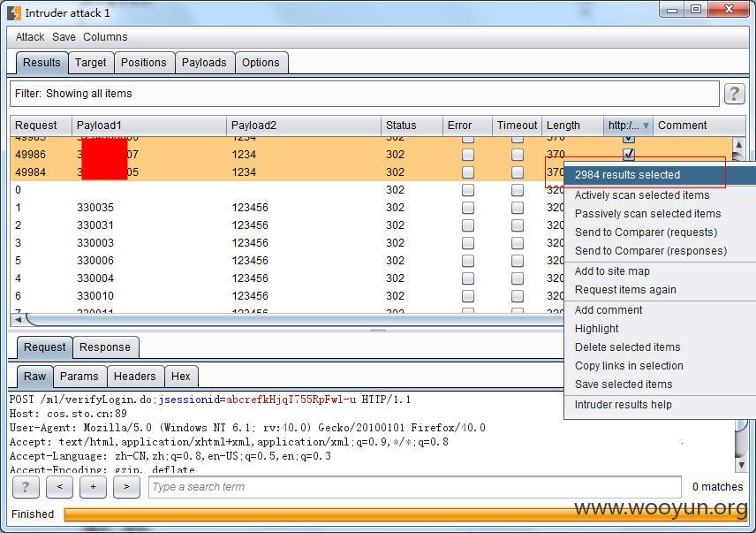Click the Filter: Showing all items bar
The image size is (756, 533).
[x=365, y=94]
